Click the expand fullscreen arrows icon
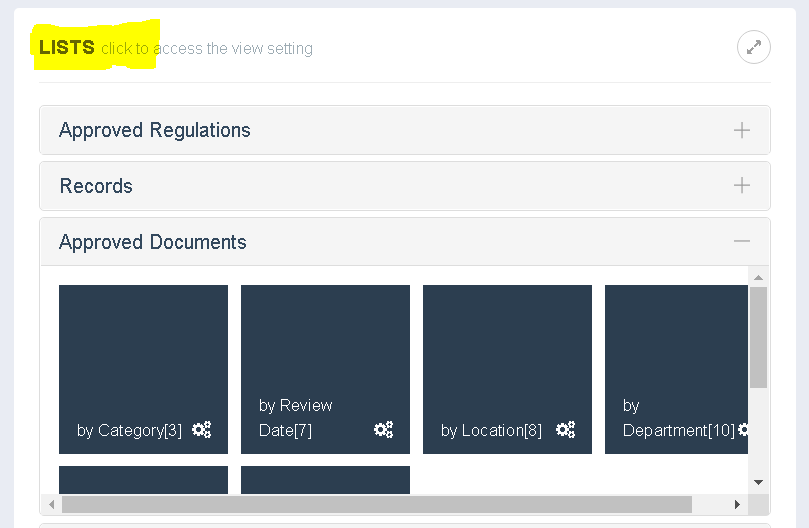 click(x=754, y=47)
